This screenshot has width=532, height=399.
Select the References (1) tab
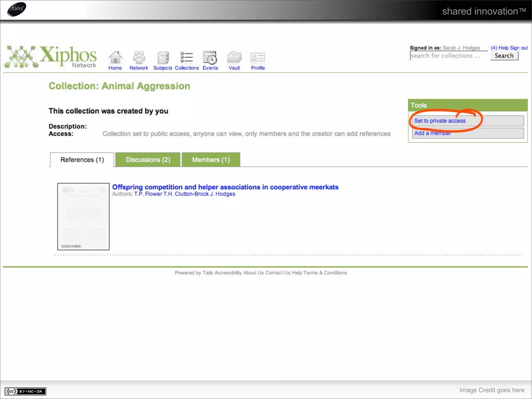(82, 160)
